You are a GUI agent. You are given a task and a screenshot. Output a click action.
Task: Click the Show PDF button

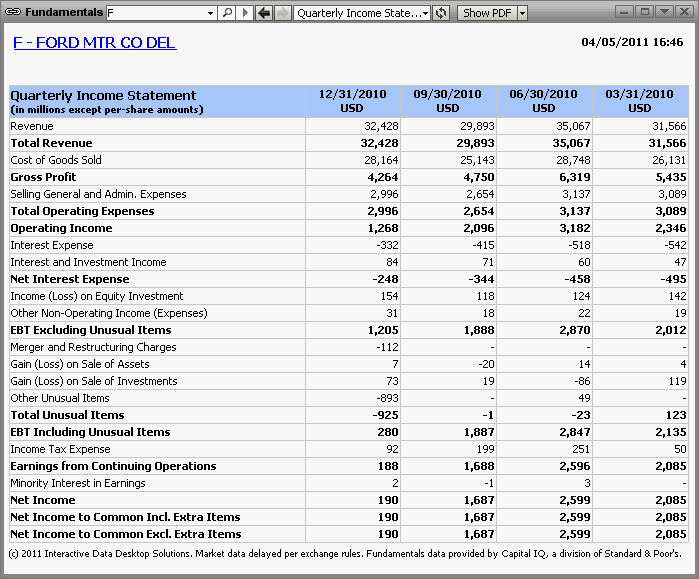click(x=487, y=13)
